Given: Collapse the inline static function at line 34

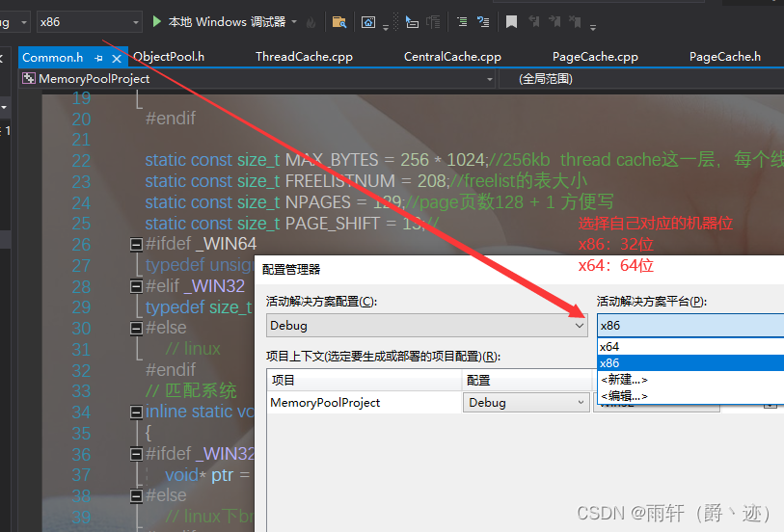Looking at the screenshot, I should tap(136, 412).
